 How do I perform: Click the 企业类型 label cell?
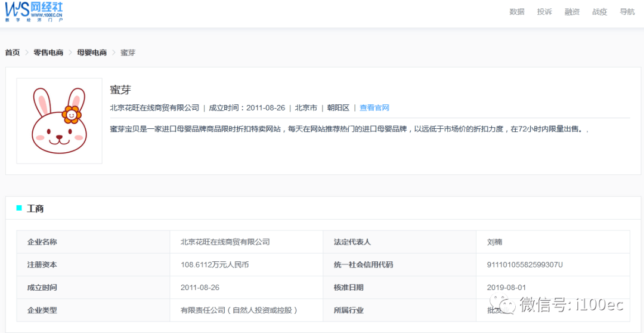pos(93,310)
